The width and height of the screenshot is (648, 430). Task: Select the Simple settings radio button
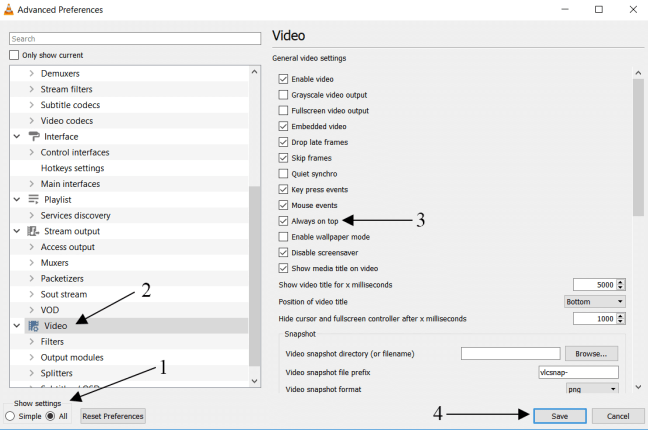[11, 416]
